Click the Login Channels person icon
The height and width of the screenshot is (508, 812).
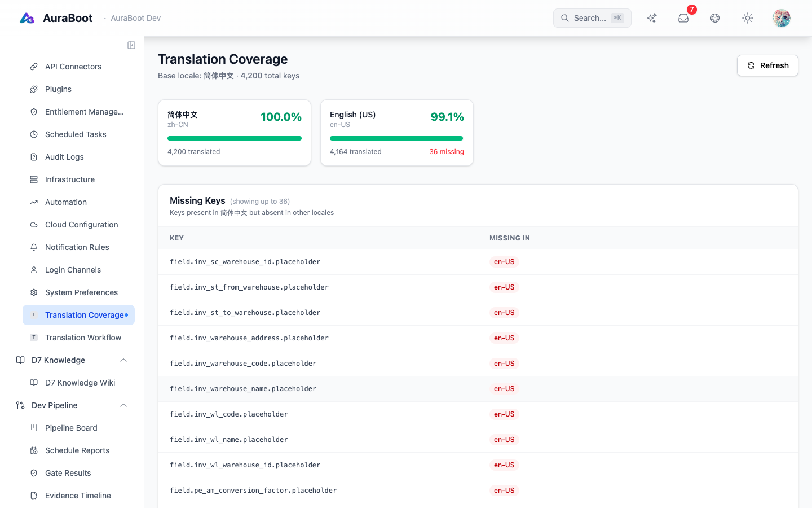[34, 270]
